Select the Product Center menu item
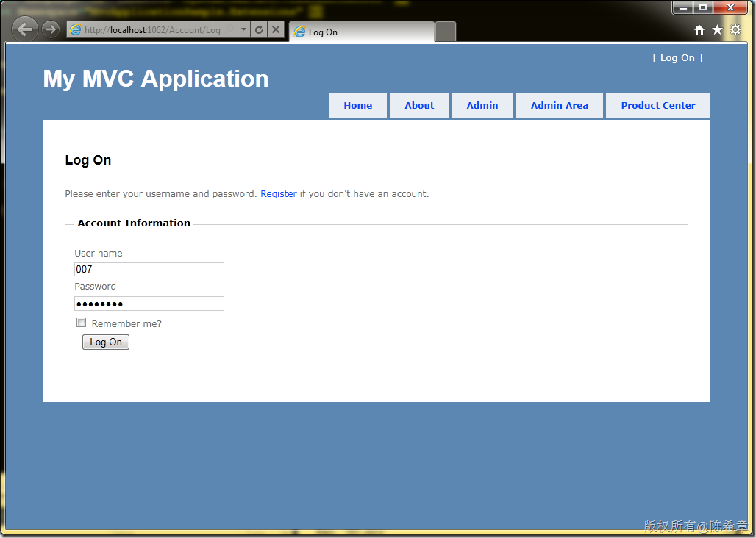The image size is (756, 538). pos(657,105)
